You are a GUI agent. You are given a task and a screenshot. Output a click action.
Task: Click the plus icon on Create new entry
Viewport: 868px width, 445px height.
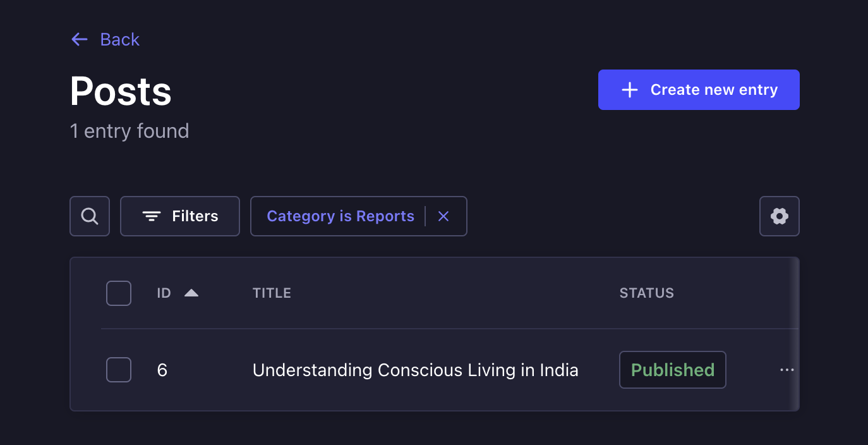(629, 90)
